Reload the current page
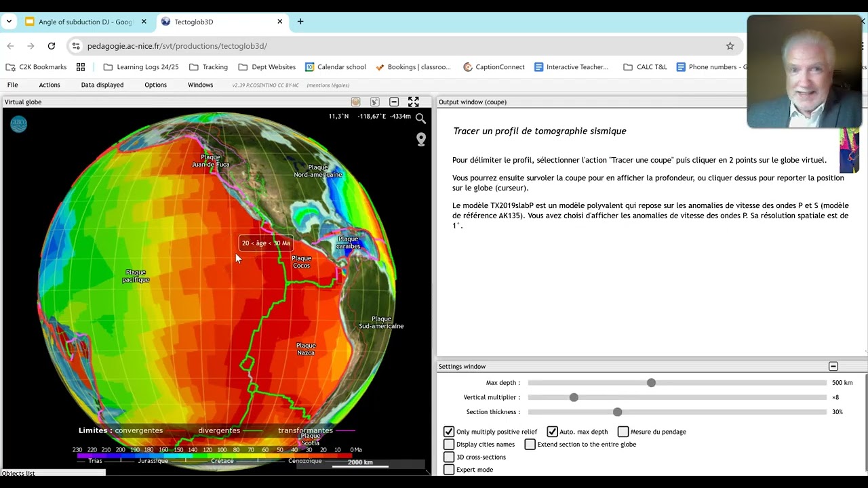868x488 pixels. [x=52, y=46]
